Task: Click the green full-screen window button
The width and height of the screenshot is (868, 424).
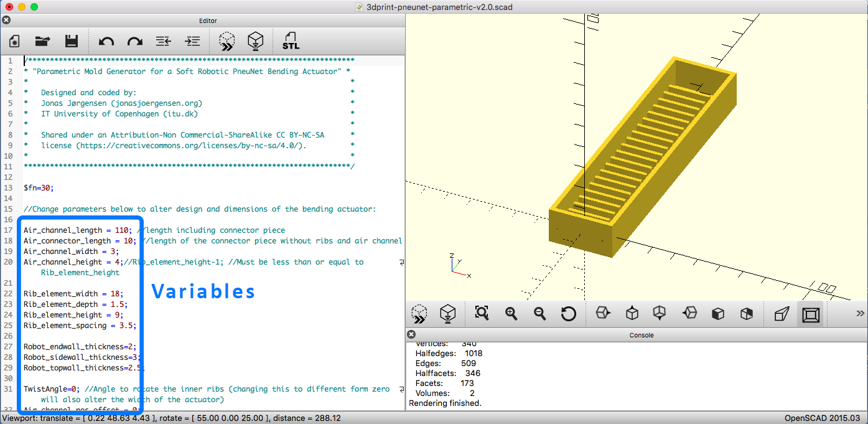Action: pyautogui.click(x=34, y=7)
